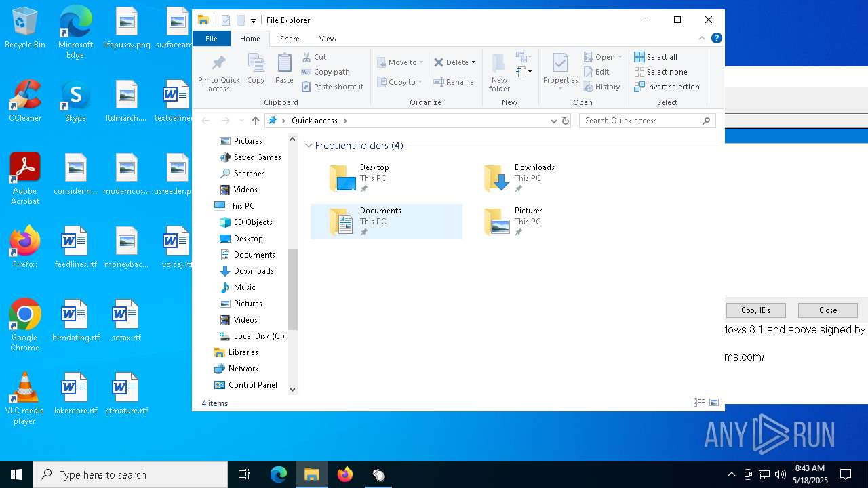The image size is (868, 488).
Task: Select the Documents frequent folder
Action: pos(387,221)
